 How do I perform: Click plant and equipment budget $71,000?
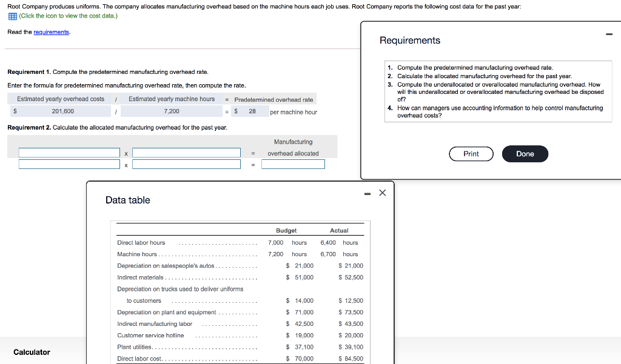[300, 312]
